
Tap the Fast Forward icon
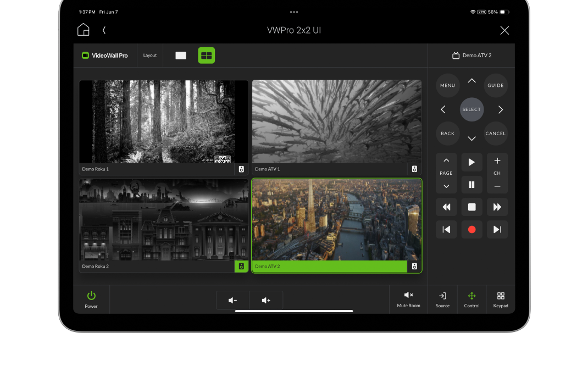point(497,207)
